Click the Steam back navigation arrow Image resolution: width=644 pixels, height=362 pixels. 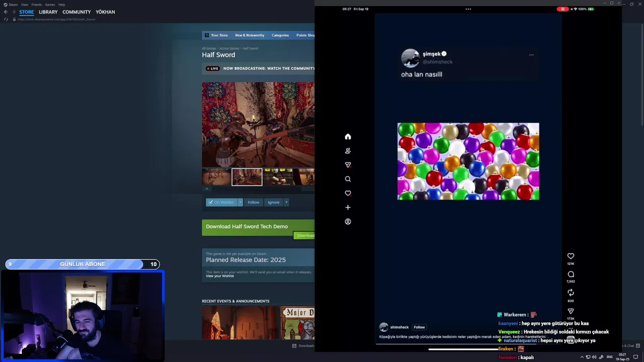tap(6, 12)
